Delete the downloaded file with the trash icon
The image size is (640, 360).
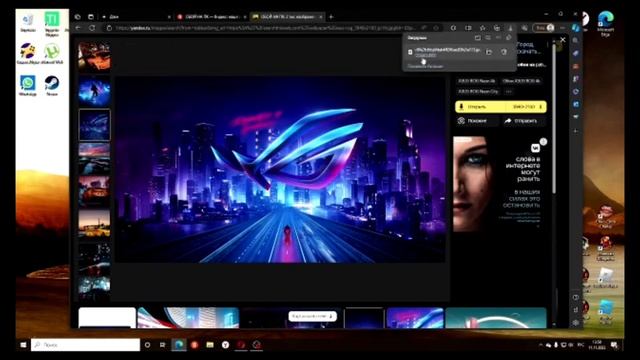click(x=504, y=52)
